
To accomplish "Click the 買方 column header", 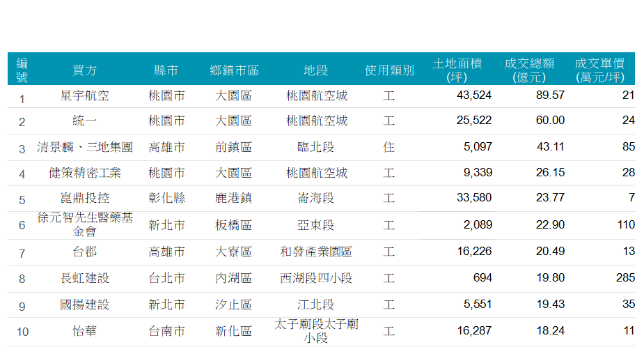I will click(85, 70).
